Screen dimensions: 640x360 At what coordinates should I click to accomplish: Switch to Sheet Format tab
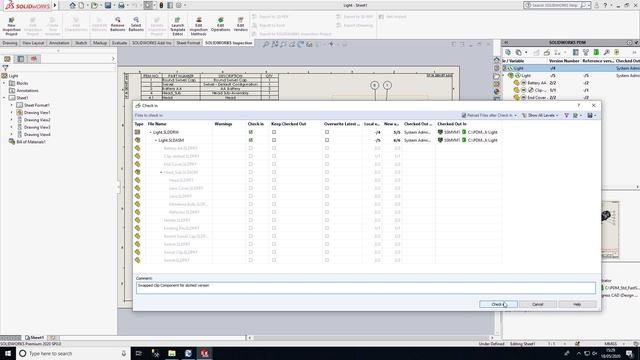tap(188, 43)
